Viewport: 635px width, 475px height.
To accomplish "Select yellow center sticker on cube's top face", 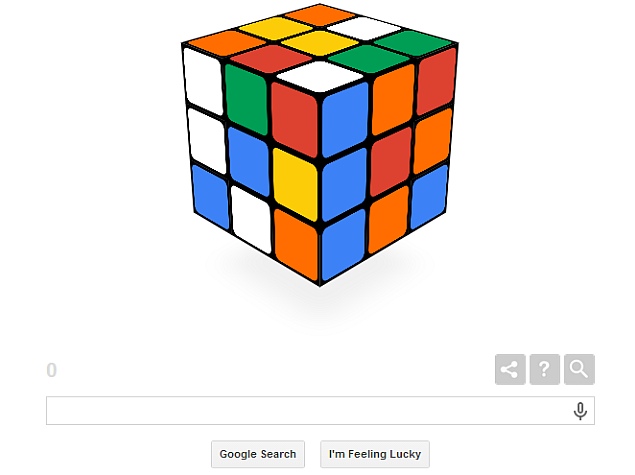I will pos(320,43).
